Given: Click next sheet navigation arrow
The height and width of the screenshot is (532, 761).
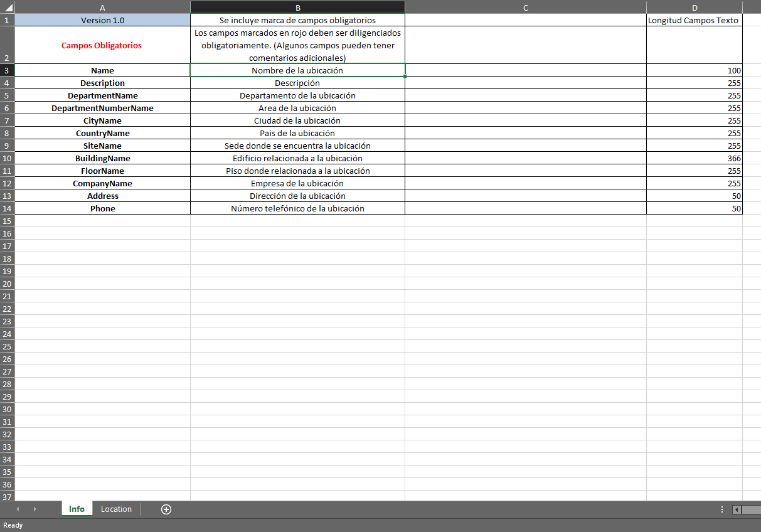Looking at the screenshot, I should (x=35, y=509).
